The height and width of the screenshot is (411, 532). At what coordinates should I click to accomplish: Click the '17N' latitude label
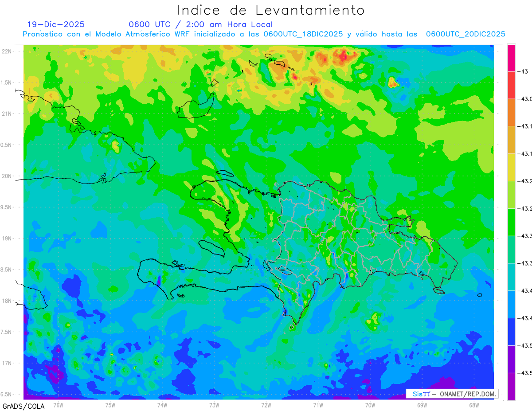(8, 363)
